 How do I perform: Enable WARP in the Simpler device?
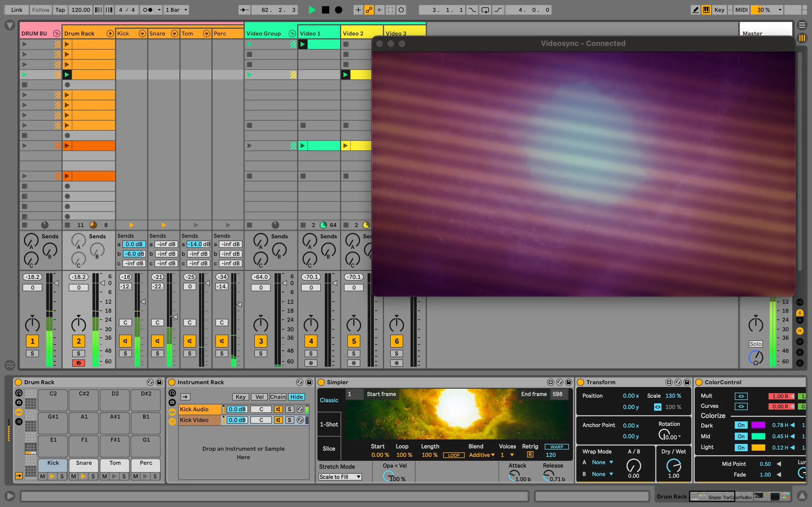click(556, 446)
